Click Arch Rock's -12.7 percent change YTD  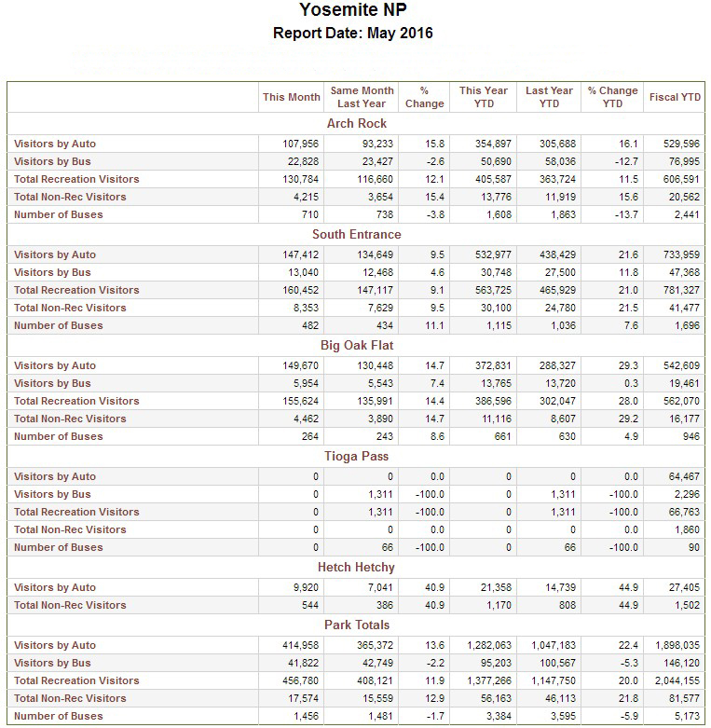(626, 161)
